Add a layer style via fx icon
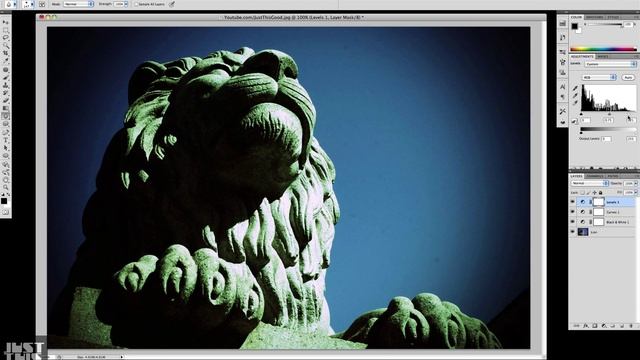Screen dimensions: 640x360 coord(586,326)
